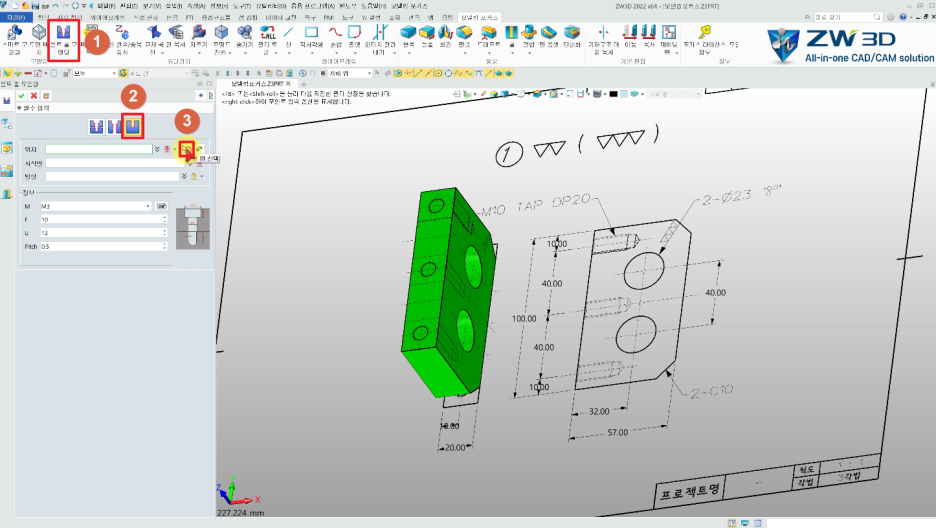Select the second hole type icon in panel
Screen dimensions: 936x528
[x=113, y=126]
